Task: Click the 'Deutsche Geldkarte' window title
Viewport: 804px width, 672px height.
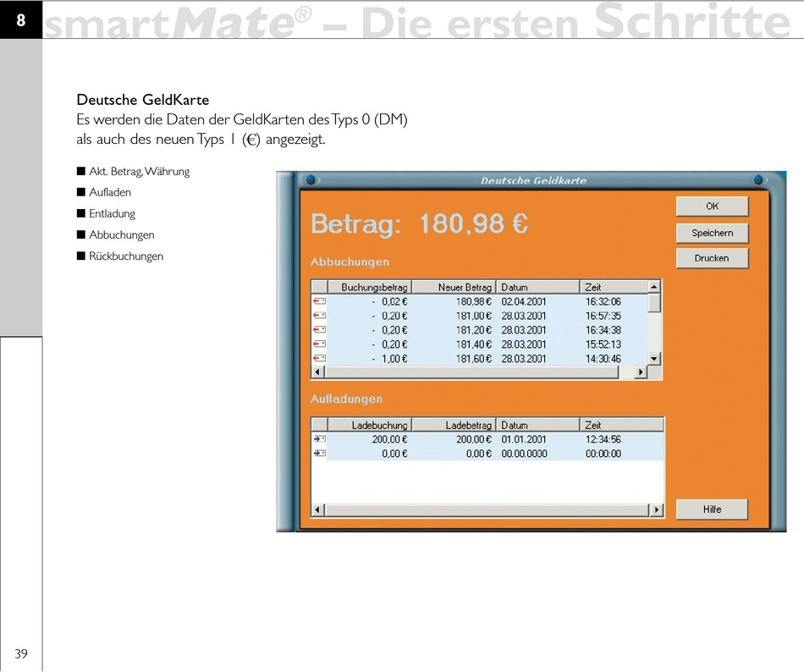Action: point(533,180)
